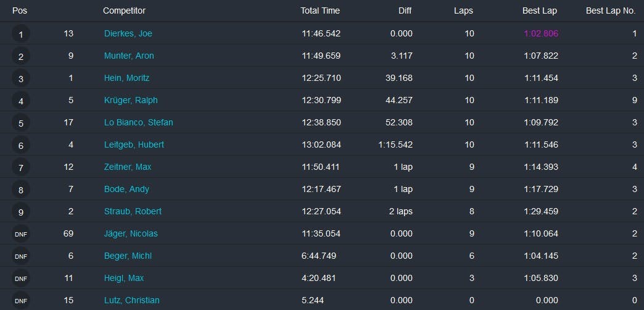Click the Laps column header
This screenshot has height=310, width=644.
[x=463, y=10]
